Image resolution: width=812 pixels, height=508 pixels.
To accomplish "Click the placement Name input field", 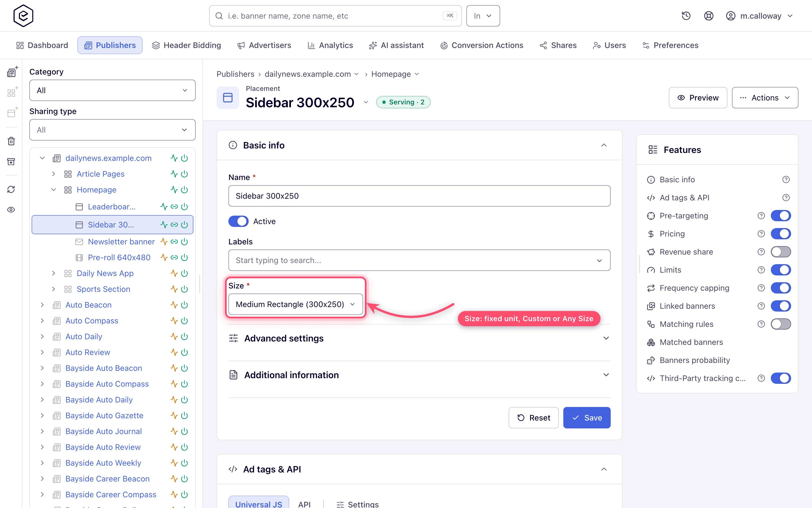I will coord(420,196).
